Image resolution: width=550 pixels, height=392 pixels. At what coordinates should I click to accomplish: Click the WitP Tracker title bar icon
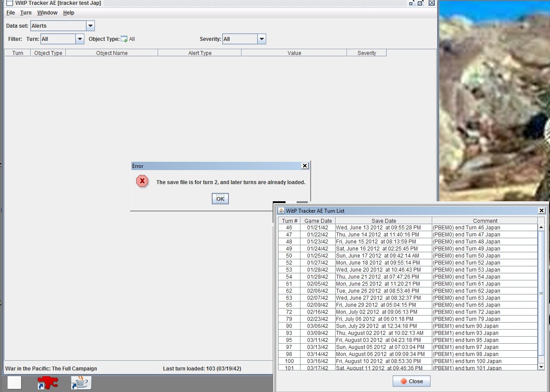point(9,3)
